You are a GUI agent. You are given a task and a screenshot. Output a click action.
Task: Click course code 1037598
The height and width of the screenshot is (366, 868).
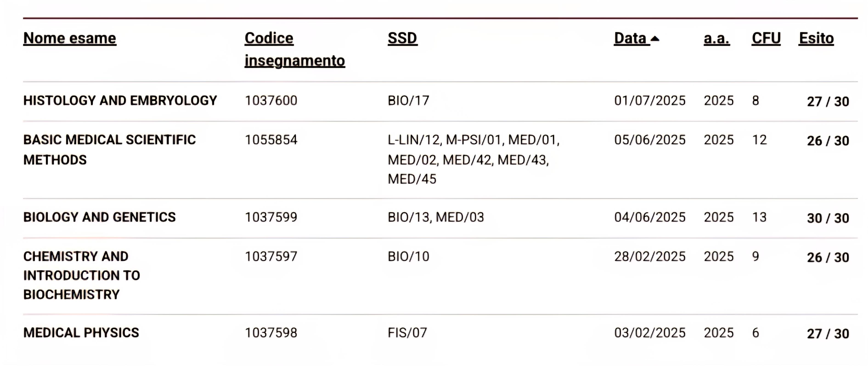click(271, 333)
